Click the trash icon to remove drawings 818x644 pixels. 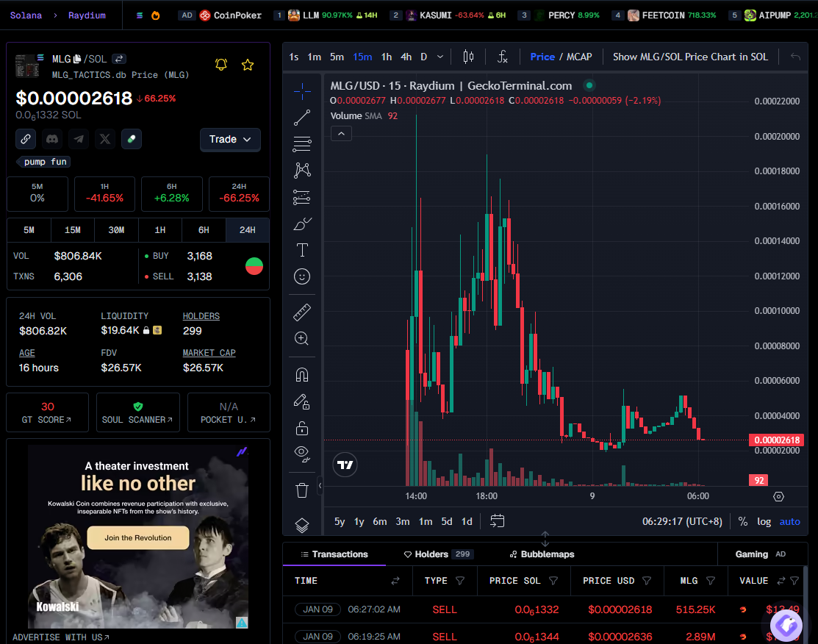(302, 490)
